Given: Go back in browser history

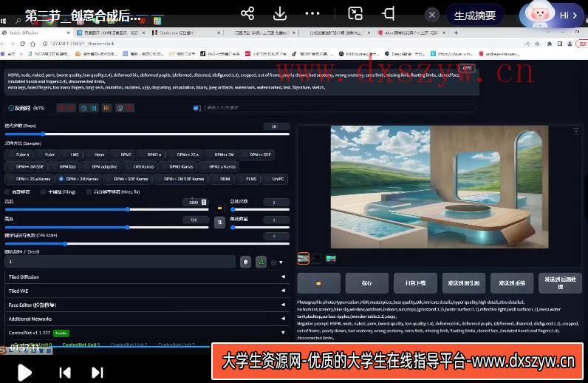Looking at the screenshot, I should click(3, 44).
